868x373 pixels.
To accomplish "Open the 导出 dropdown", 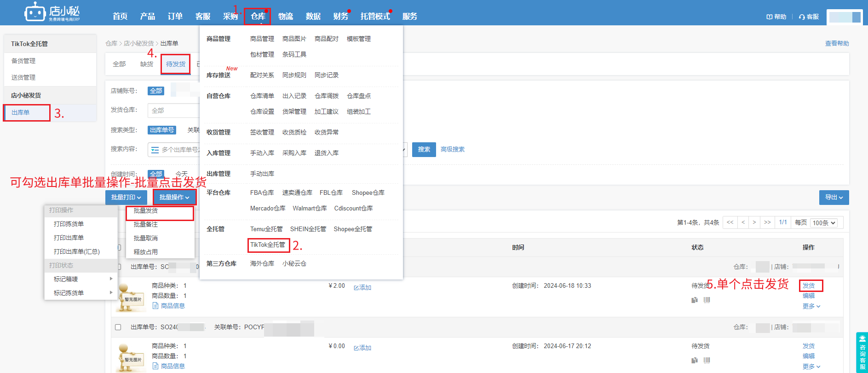I will (834, 197).
